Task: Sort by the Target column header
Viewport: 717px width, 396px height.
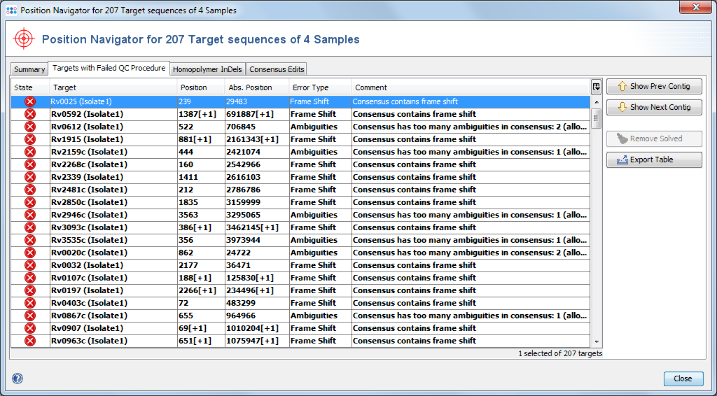Action: click(113, 87)
